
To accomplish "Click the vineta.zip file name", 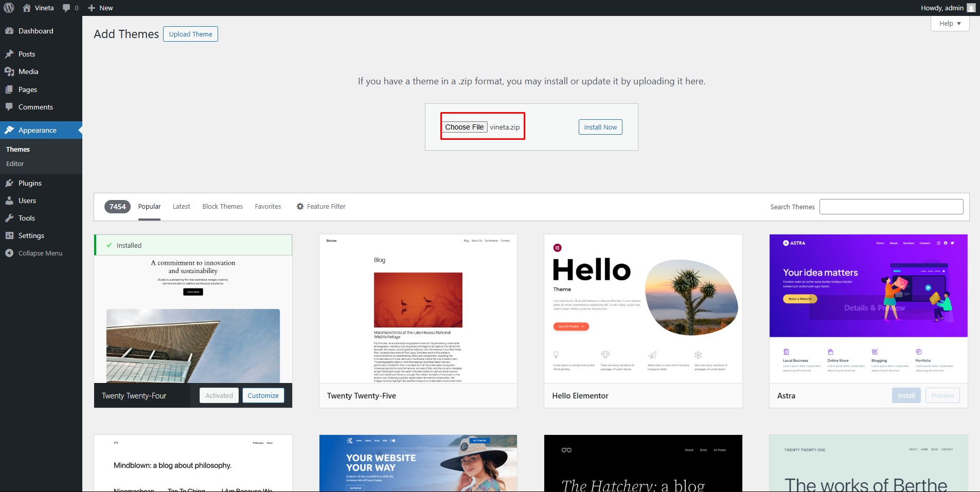I will tap(505, 127).
